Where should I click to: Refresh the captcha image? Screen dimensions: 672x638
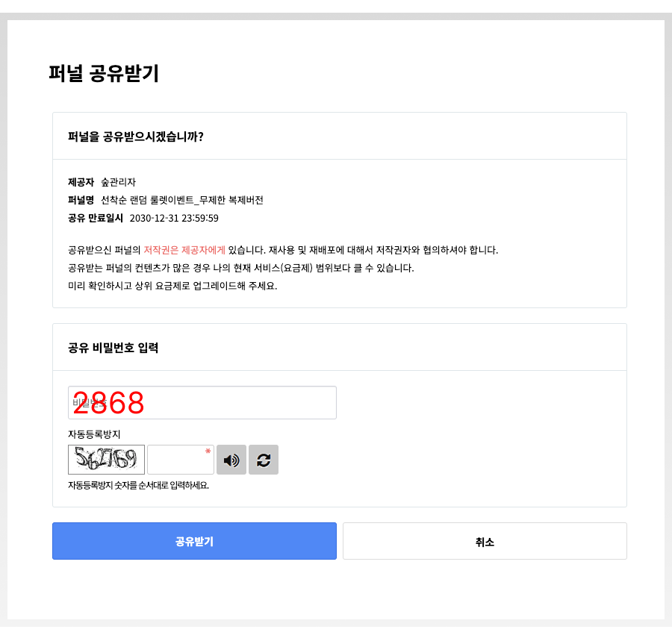(264, 460)
